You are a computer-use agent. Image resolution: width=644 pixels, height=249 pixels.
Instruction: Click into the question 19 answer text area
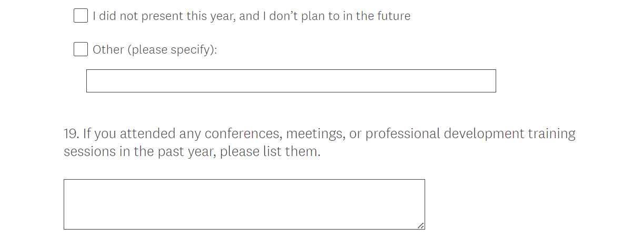[x=244, y=204]
